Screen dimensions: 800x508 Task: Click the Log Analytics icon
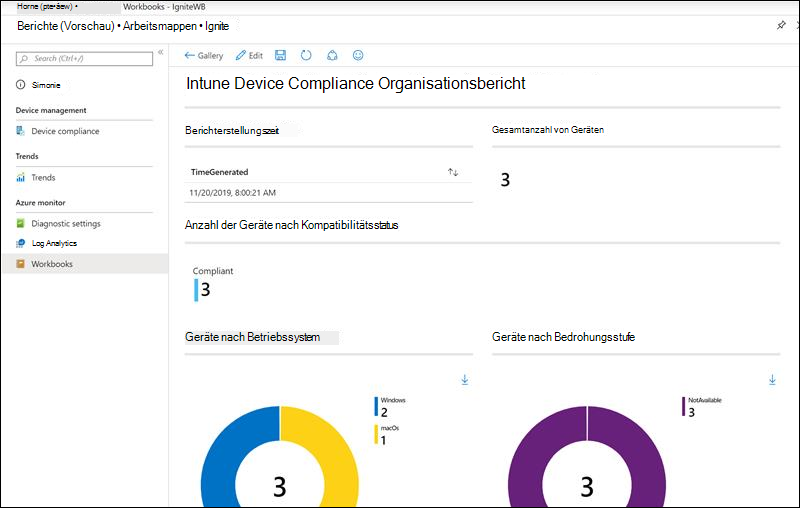coord(20,243)
